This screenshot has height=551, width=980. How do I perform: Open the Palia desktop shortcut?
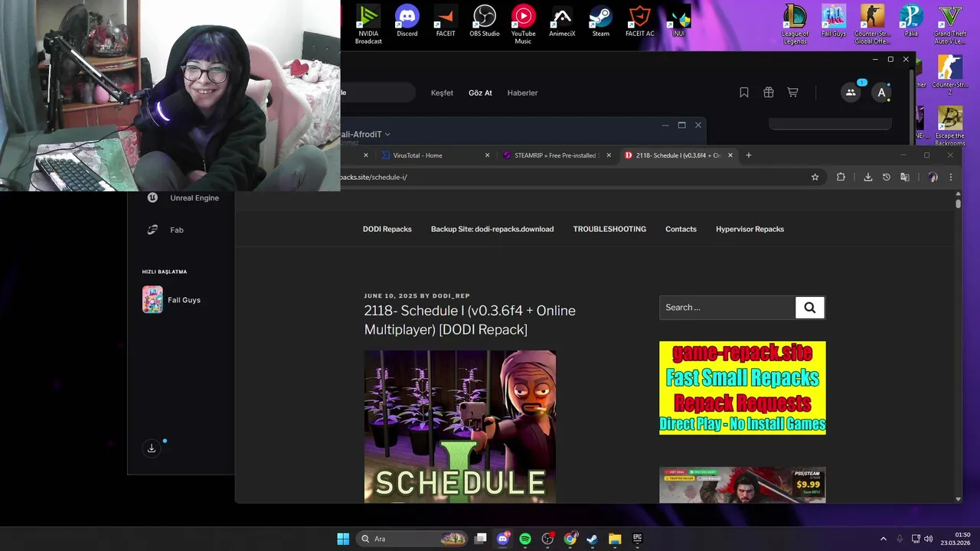point(911,21)
